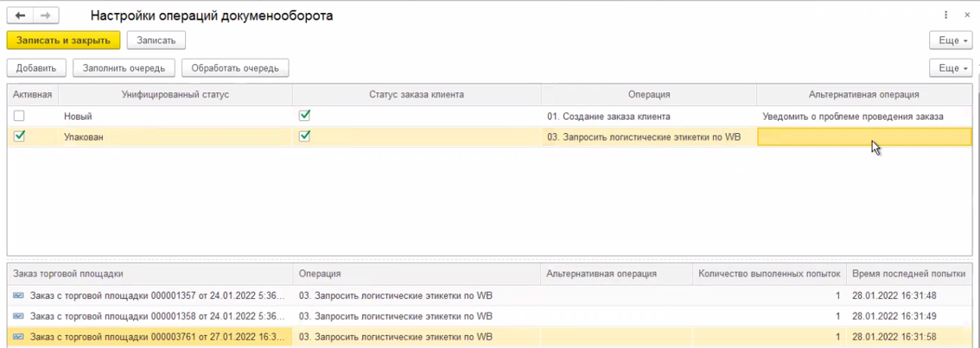Click the empty Альтернативная операция cell for Упакован
This screenshot has width=980, height=348.
[864, 136]
